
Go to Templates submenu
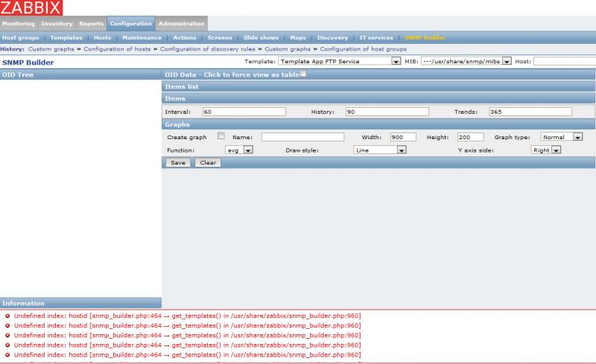[66, 38]
